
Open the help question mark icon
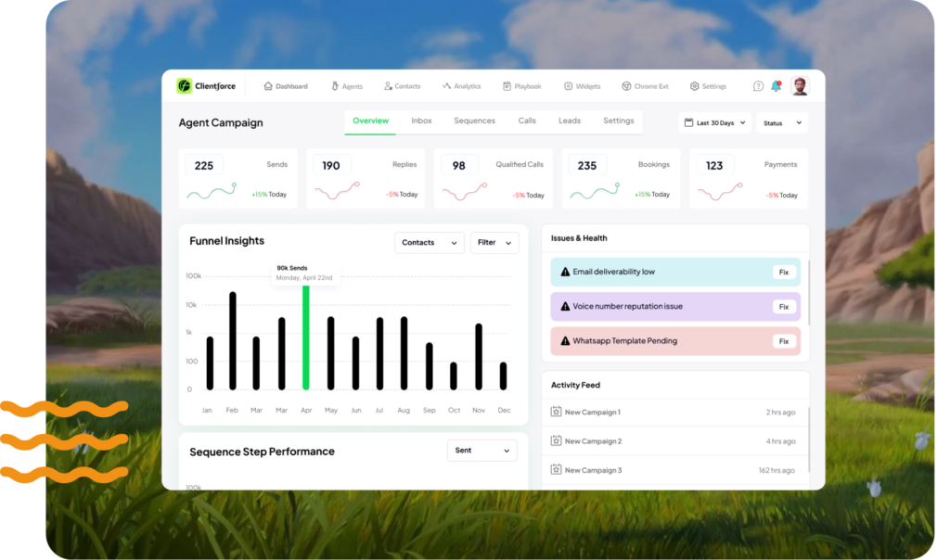click(758, 86)
